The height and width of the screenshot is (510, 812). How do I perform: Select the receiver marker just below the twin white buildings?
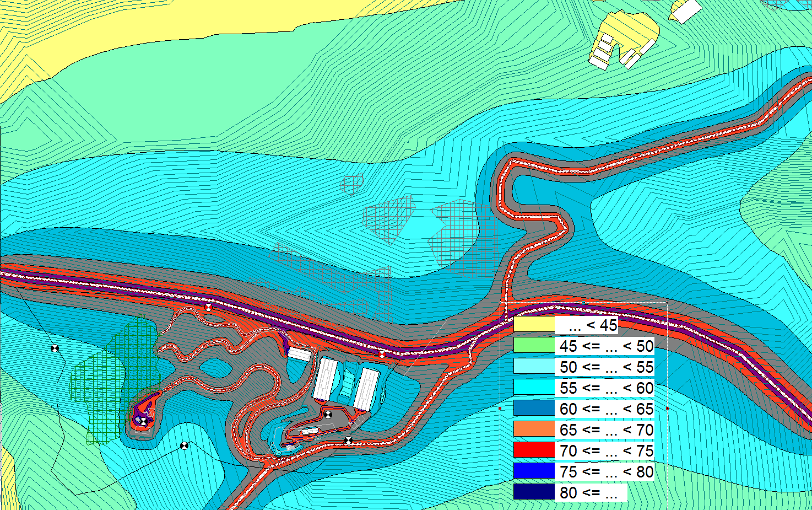(328, 415)
